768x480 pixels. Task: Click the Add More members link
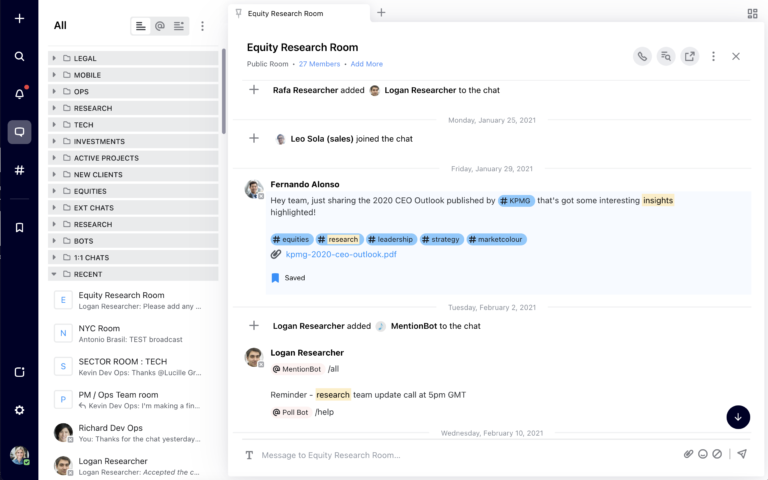click(365, 64)
